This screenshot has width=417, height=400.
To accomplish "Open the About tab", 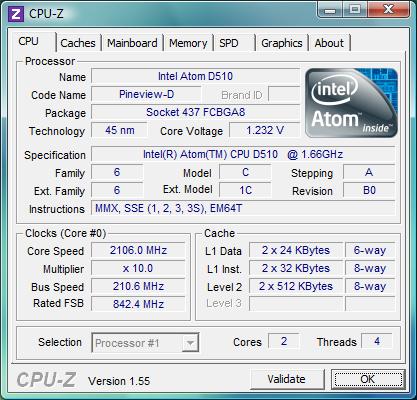I will click(x=329, y=43).
